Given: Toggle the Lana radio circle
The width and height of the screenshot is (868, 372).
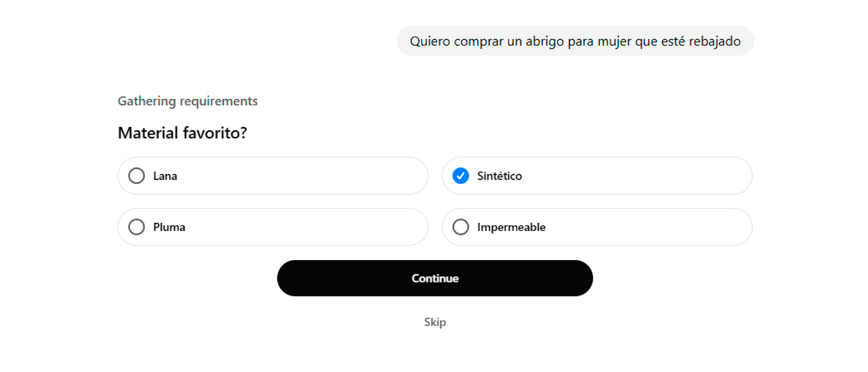Looking at the screenshot, I should 136,175.
